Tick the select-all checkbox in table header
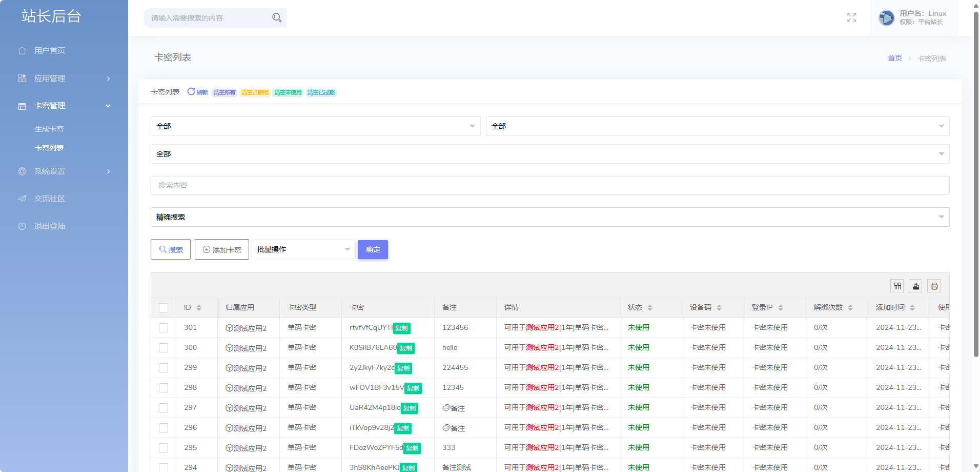This screenshot has height=472, width=980. coord(164,308)
